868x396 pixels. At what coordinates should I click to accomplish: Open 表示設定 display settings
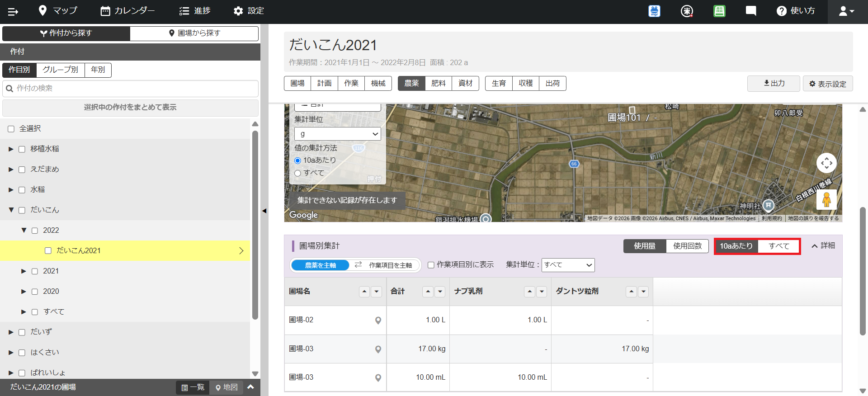click(828, 84)
